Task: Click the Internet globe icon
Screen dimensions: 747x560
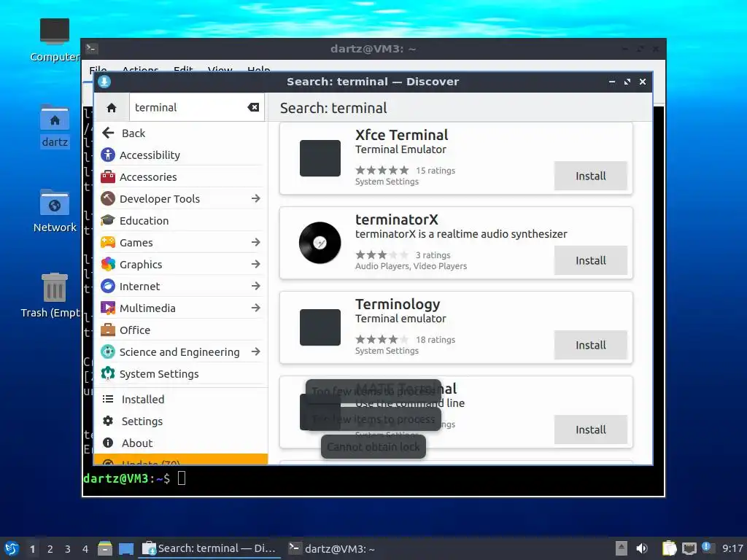Action: pos(108,286)
